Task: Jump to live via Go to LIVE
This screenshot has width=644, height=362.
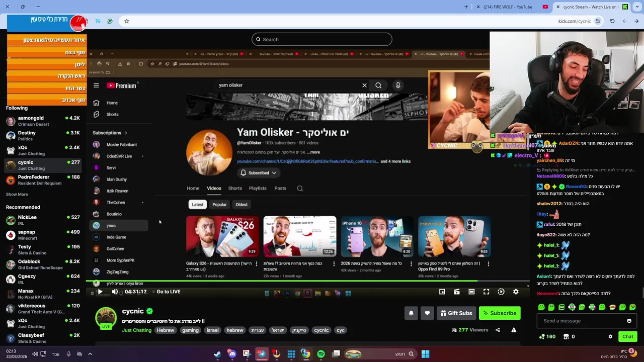Action: click(x=168, y=292)
